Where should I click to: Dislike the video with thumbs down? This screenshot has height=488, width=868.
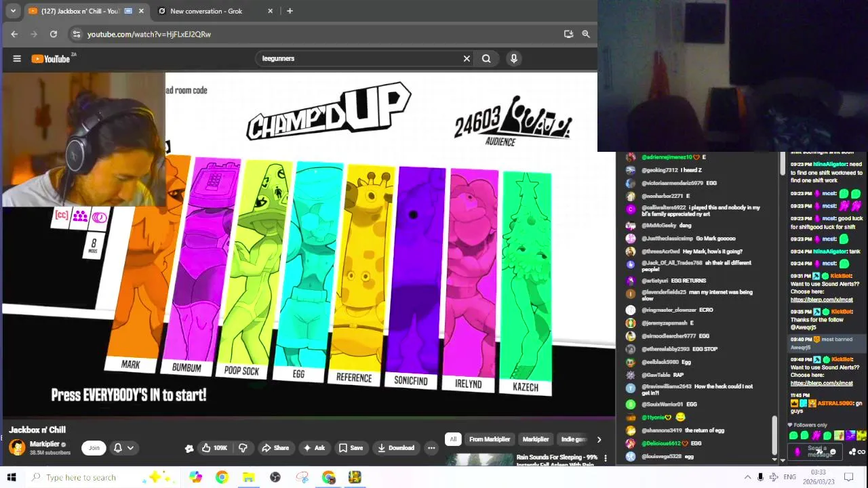[243, 448]
